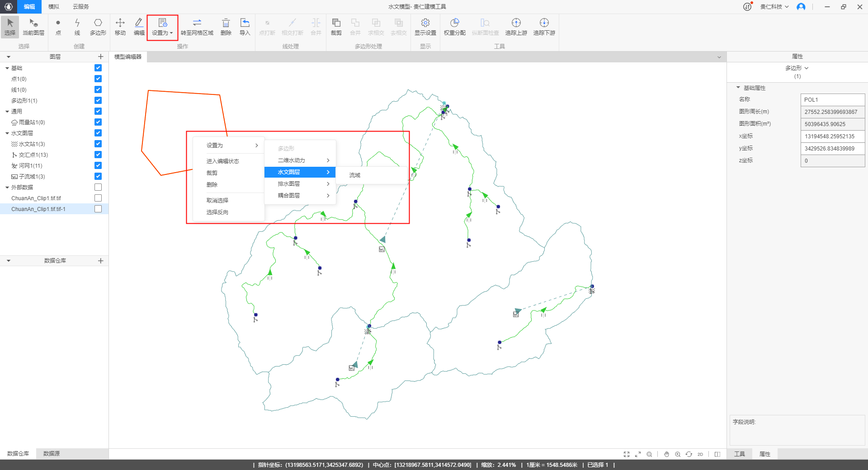Uncheck the 河网1(11) layer visibility checkbox
The width and height of the screenshot is (868, 470).
tap(98, 165)
